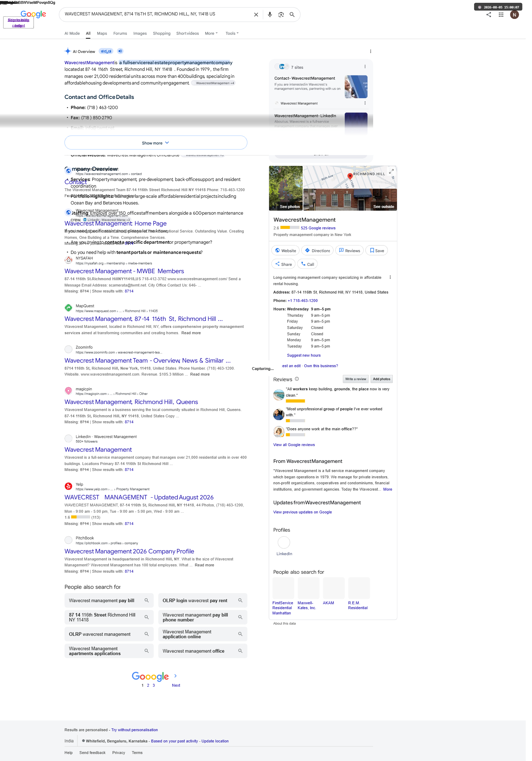Go to next results page arrow
Viewport: 532px width, 761px height.
pyautogui.click(x=175, y=676)
